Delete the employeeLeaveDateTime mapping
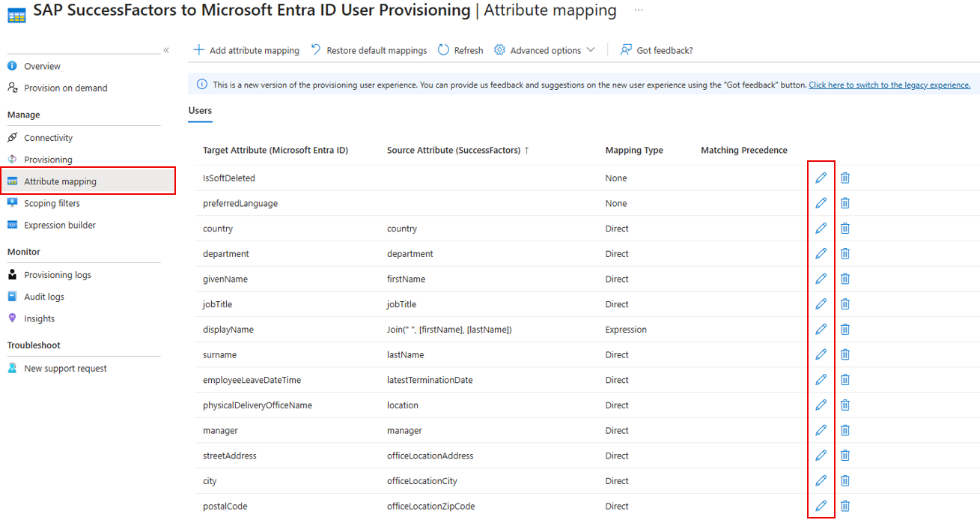 [845, 379]
